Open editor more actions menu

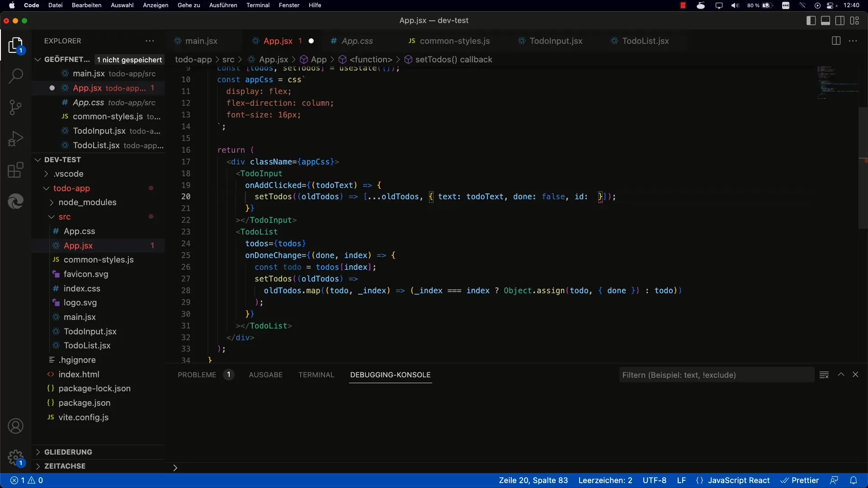pyautogui.click(x=853, y=41)
